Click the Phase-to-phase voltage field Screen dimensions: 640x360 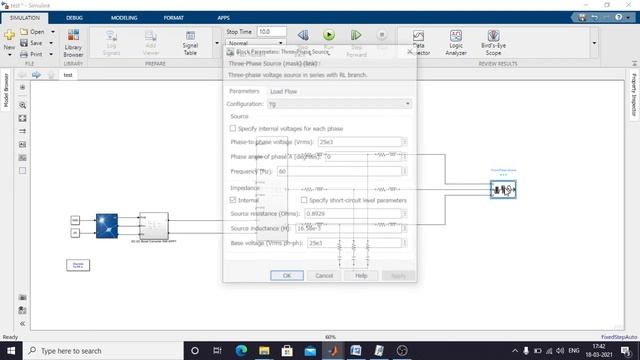360,142
